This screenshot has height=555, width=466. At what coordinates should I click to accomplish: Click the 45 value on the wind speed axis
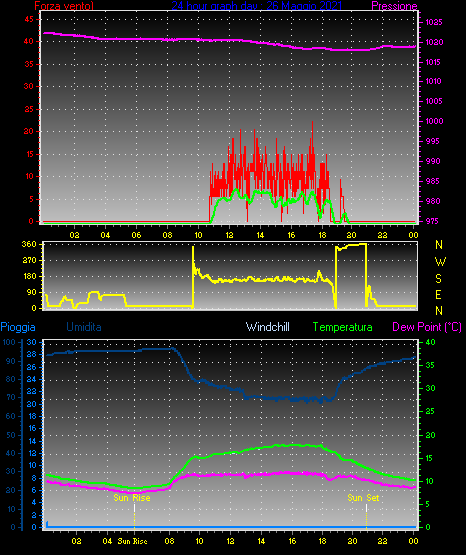point(29,19)
